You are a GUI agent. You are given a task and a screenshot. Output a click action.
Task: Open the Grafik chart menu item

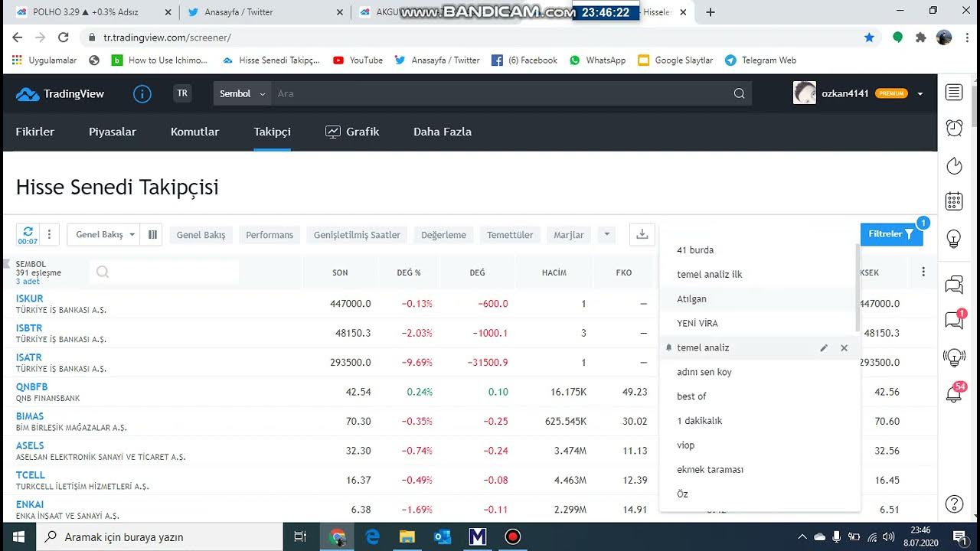coord(352,132)
